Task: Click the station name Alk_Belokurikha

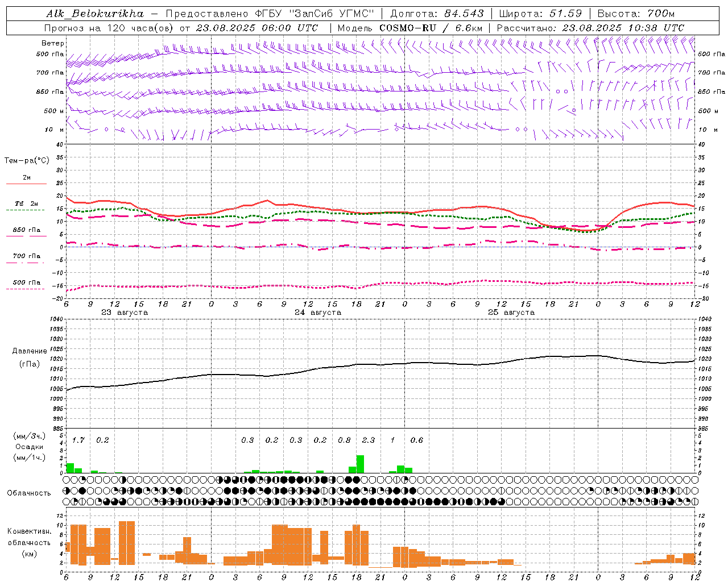Action: (95, 14)
